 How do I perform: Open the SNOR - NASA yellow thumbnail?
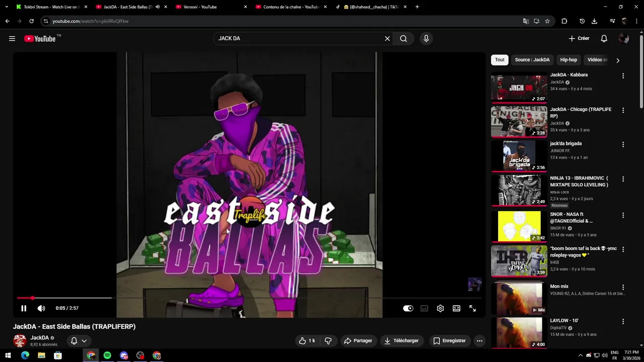click(x=519, y=226)
